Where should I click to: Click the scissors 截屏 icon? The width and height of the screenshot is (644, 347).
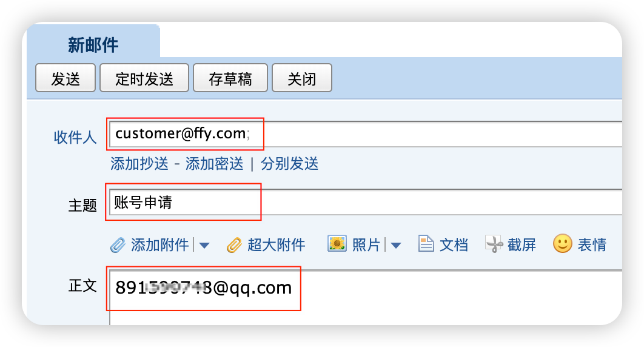(494, 244)
